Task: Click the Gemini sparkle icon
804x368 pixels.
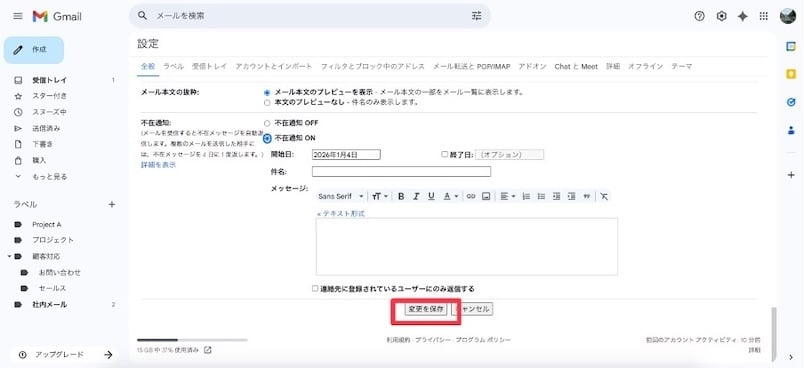Action: click(742, 16)
